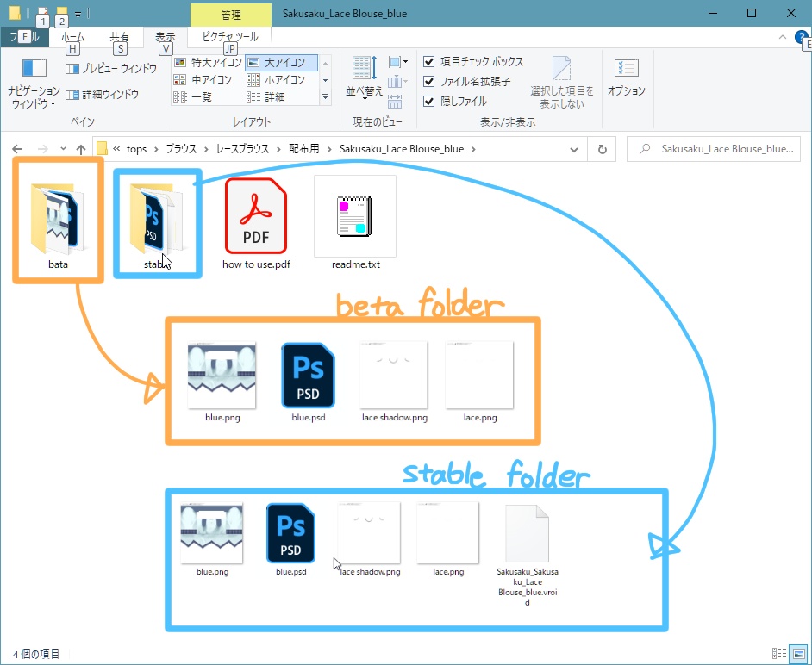This screenshot has width=812, height=665.
Task: Switch to the Share (共有) ribbon tab
Action: tap(120, 37)
